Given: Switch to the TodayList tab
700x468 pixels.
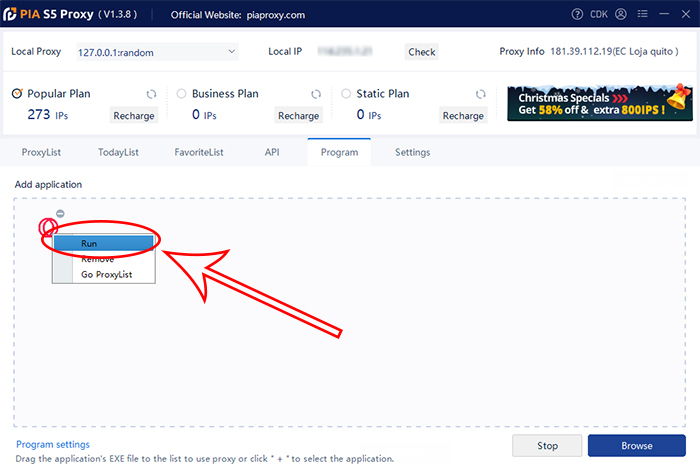Looking at the screenshot, I should click(x=118, y=152).
